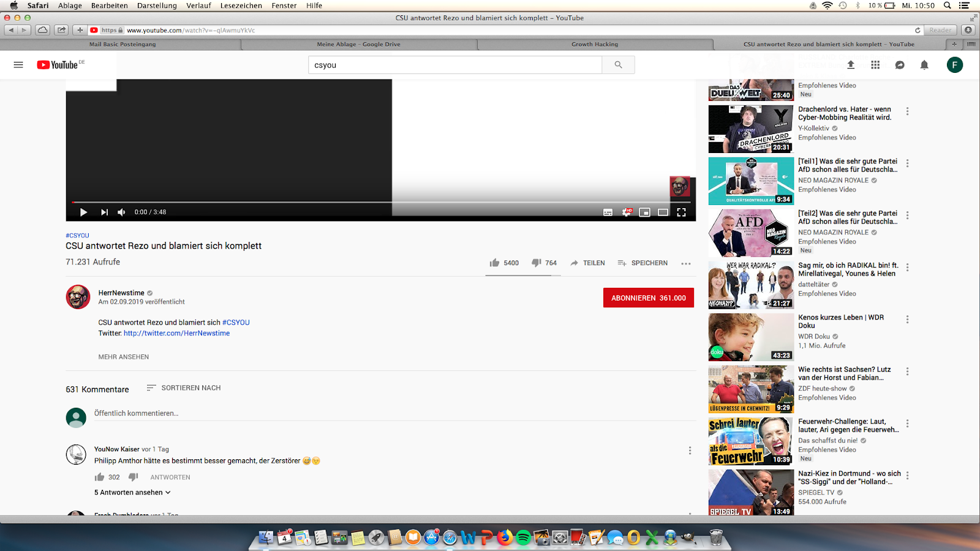Open the notifications bell
980x551 pixels.
click(924, 65)
